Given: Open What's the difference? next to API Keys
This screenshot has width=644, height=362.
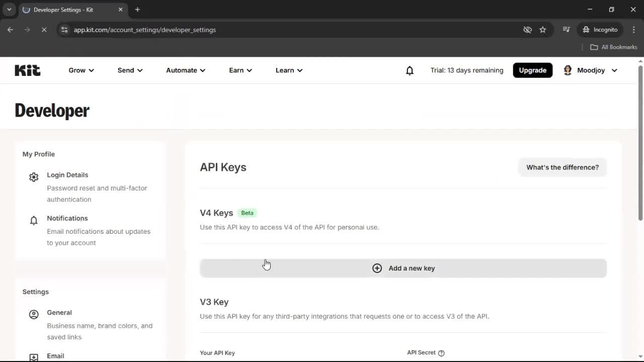Looking at the screenshot, I should (x=562, y=167).
